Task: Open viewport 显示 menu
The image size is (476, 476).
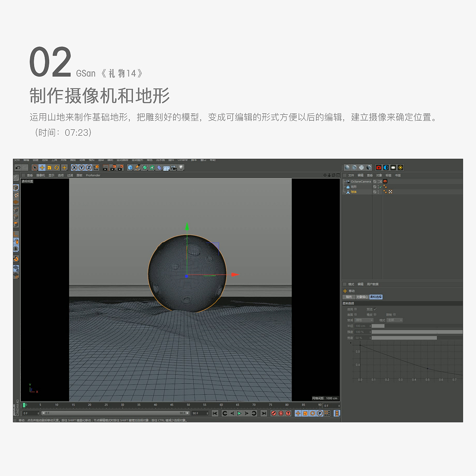Action: 52,175
